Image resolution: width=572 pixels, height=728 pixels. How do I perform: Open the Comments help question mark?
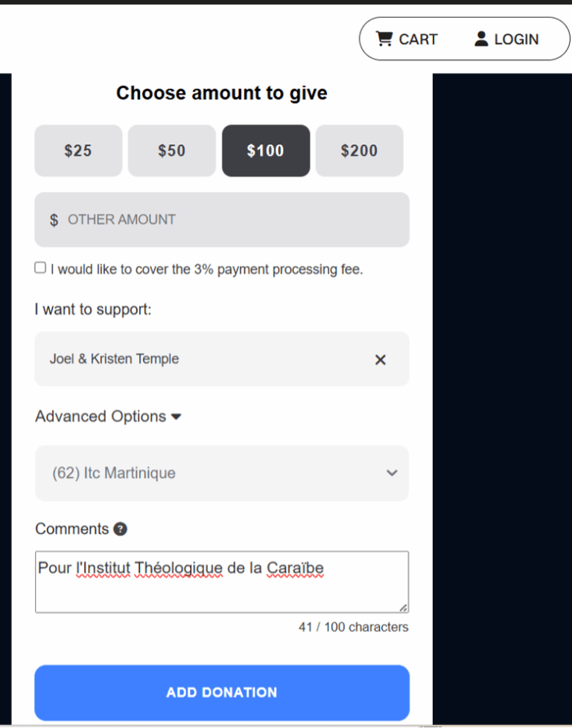120,529
